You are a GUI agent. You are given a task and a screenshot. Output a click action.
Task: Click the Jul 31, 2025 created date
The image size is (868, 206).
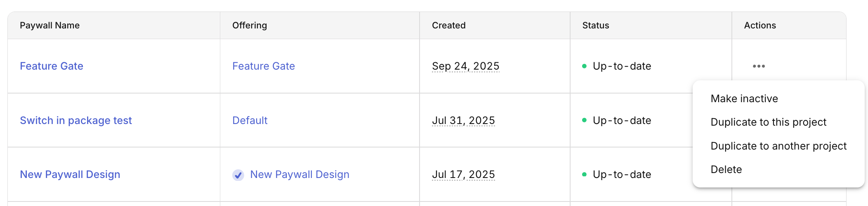point(463,121)
